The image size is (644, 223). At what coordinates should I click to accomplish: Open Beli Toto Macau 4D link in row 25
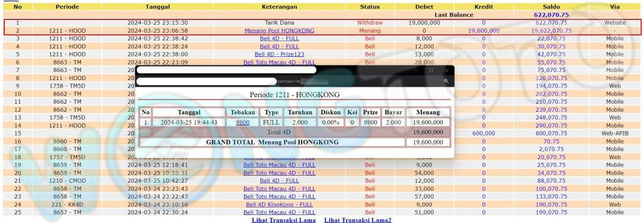click(279, 212)
